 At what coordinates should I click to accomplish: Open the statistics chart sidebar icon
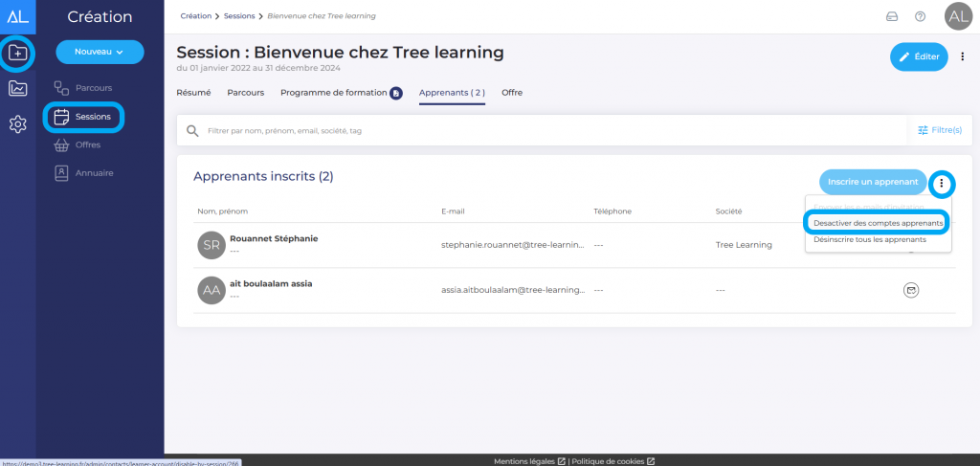pos(17,89)
